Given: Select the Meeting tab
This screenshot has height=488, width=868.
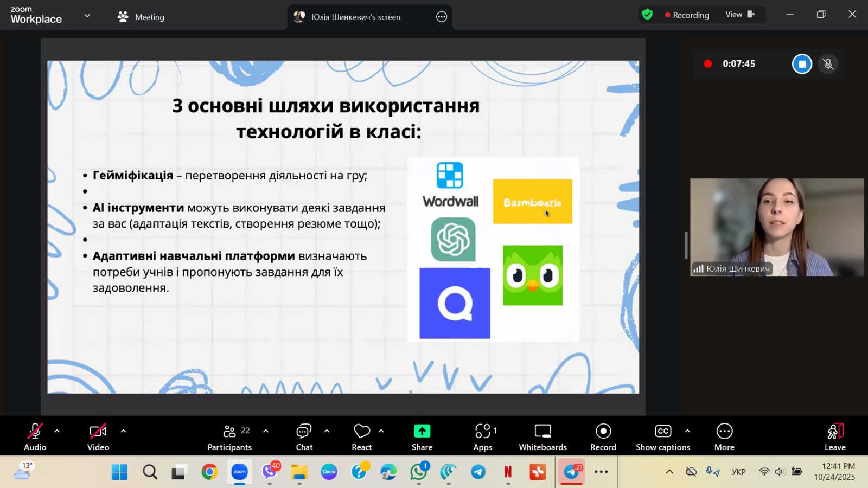Looking at the screenshot, I should click(141, 17).
